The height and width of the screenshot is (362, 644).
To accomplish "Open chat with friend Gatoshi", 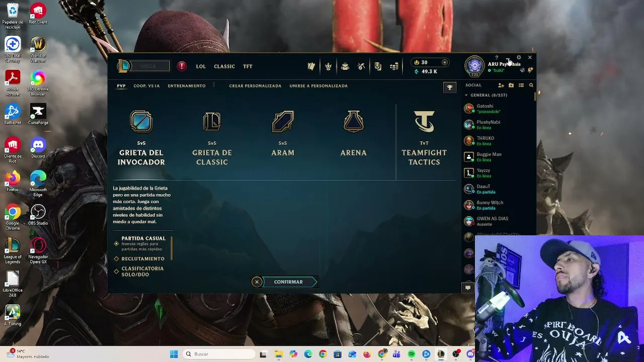I will (x=498, y=109).
